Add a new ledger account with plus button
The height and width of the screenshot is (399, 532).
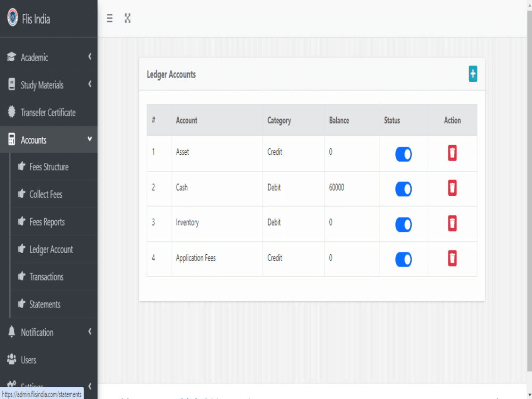tap(472, 74)
